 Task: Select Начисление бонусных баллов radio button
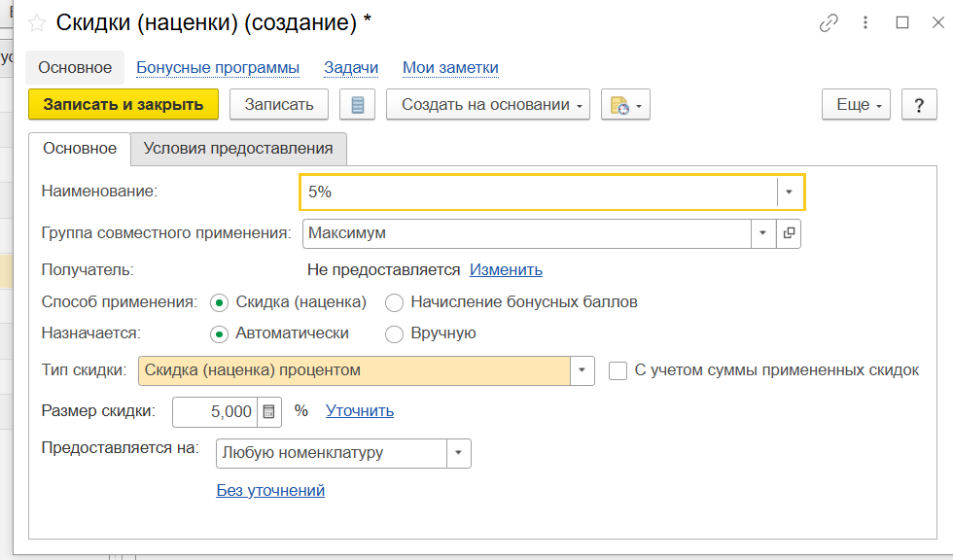click(394, 302)
